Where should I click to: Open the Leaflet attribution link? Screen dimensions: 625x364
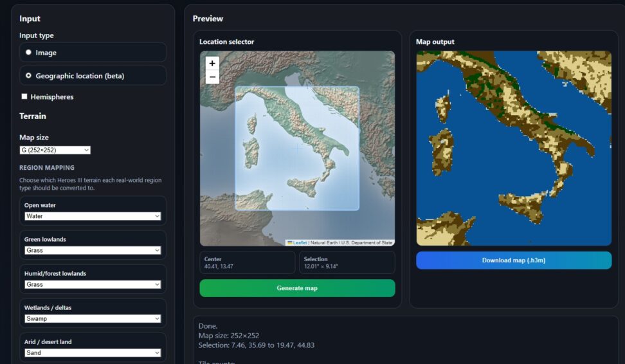click(x=300, y=243)
